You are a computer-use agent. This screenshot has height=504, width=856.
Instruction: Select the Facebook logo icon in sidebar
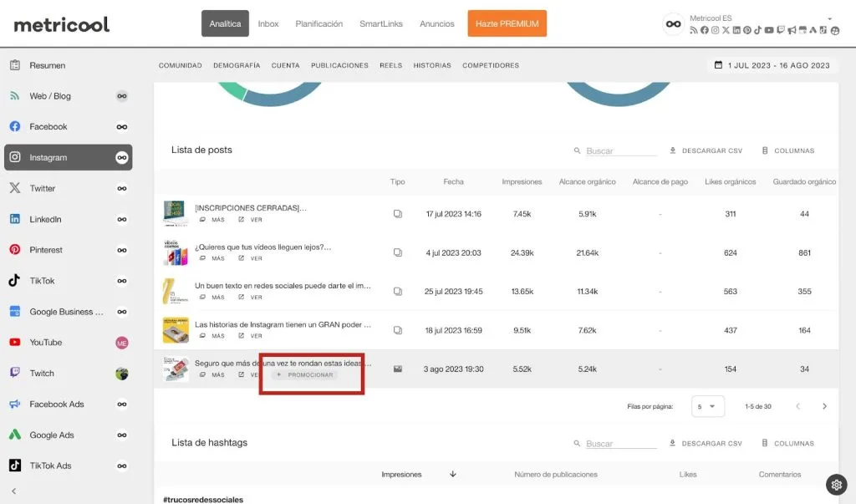coord(15,127)
